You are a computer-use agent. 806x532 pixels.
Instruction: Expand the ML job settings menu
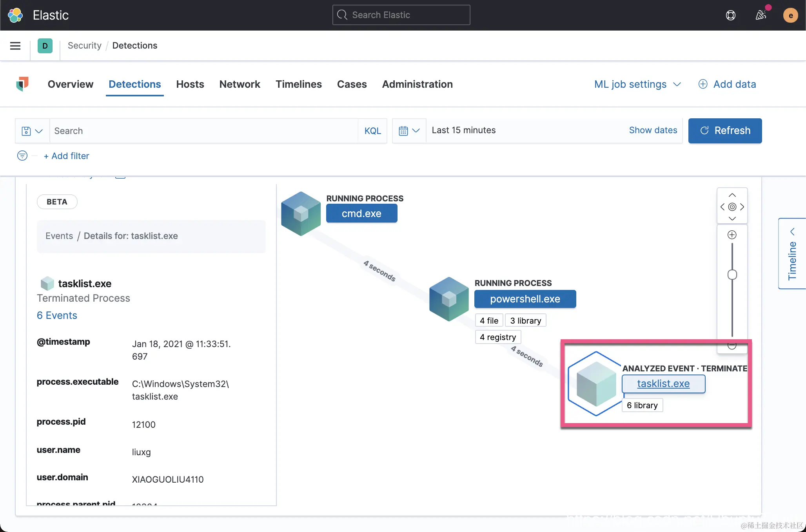point(637,84)
